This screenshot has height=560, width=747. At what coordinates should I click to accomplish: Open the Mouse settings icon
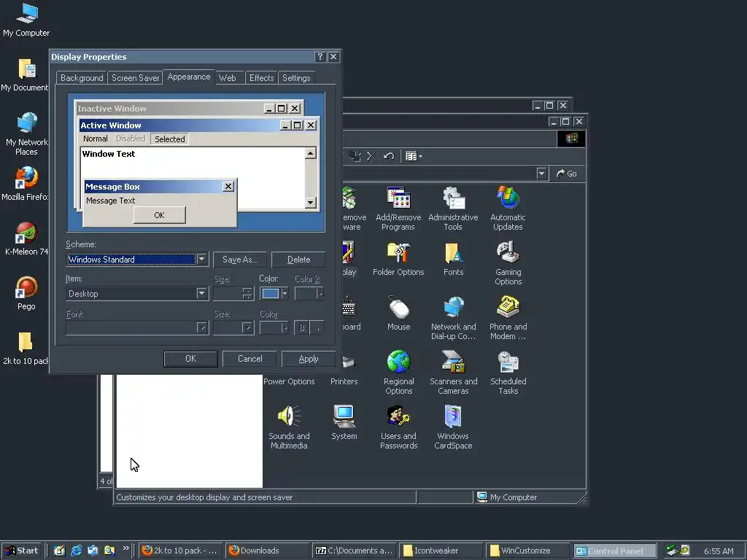pyautogui.click(x=399, y=314)
